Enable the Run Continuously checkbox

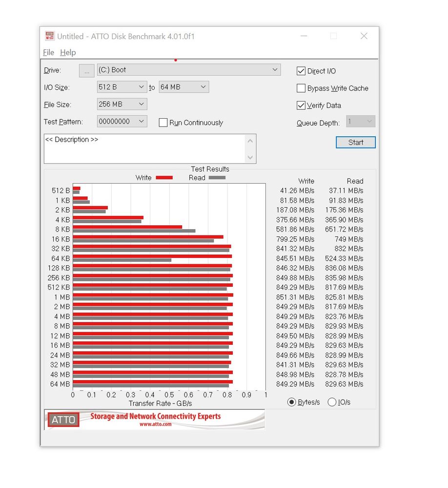(x=163, y=123)
